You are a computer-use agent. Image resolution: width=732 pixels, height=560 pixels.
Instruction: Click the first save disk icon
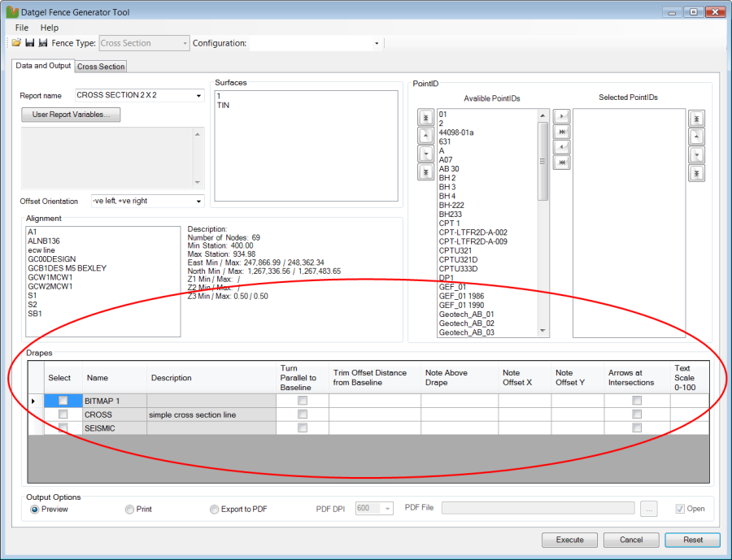(x=29, y=43)
